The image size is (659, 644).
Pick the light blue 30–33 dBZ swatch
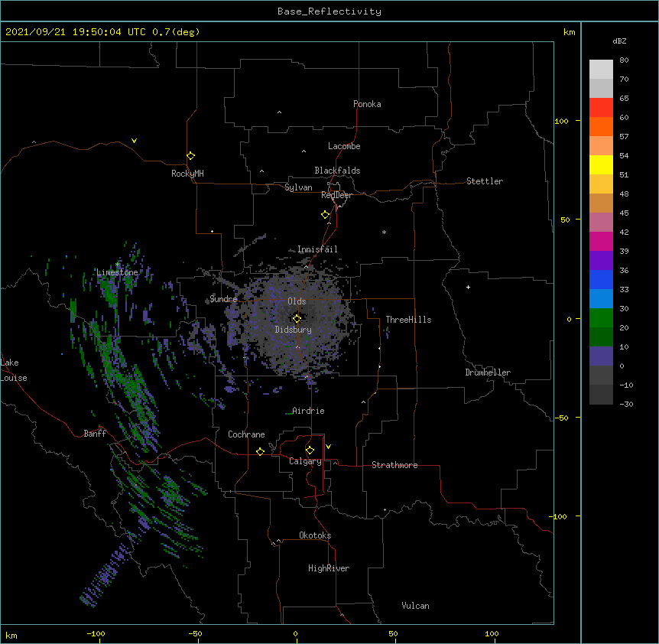point(601,299)
